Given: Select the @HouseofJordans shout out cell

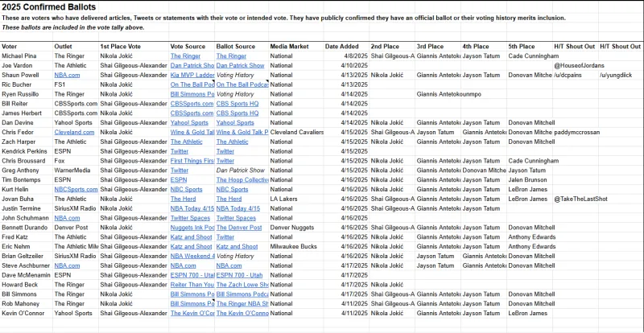Looking at the screenshot, I should tap(575, 65).
